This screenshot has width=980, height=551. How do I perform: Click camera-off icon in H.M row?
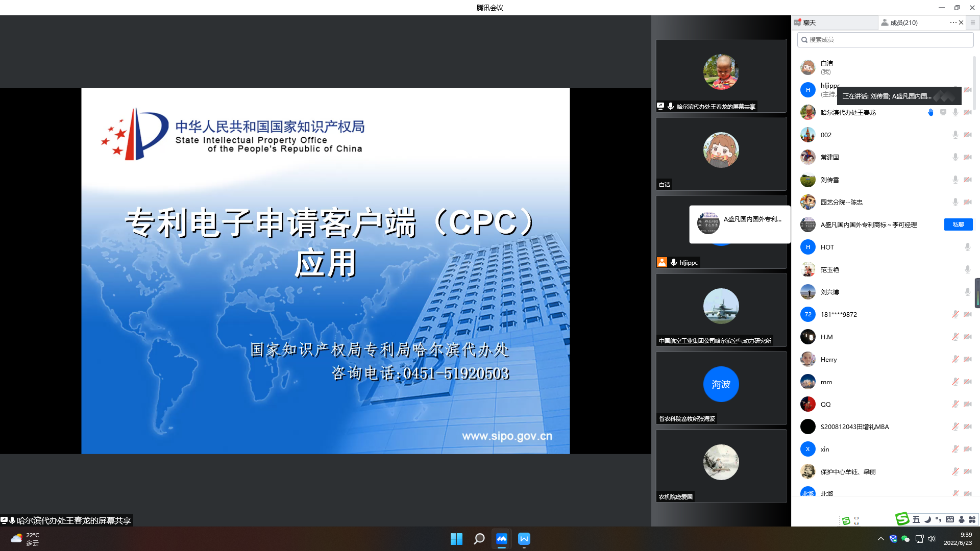click(968, 337)
